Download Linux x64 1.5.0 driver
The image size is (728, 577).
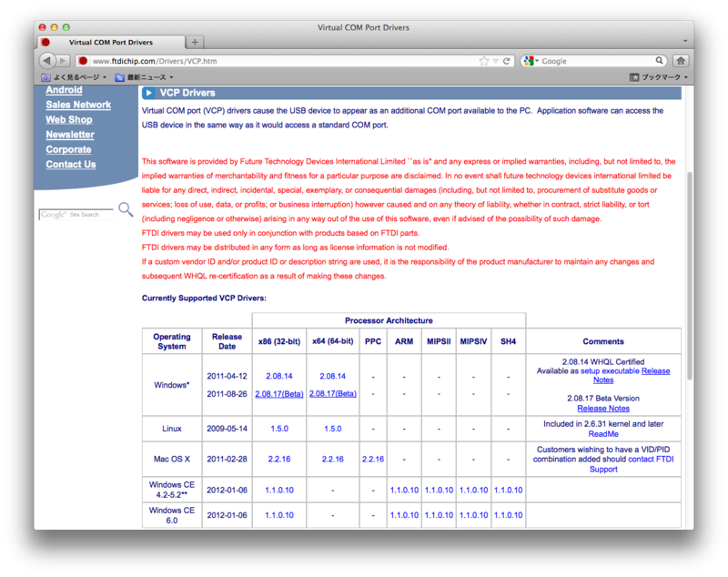332,429
